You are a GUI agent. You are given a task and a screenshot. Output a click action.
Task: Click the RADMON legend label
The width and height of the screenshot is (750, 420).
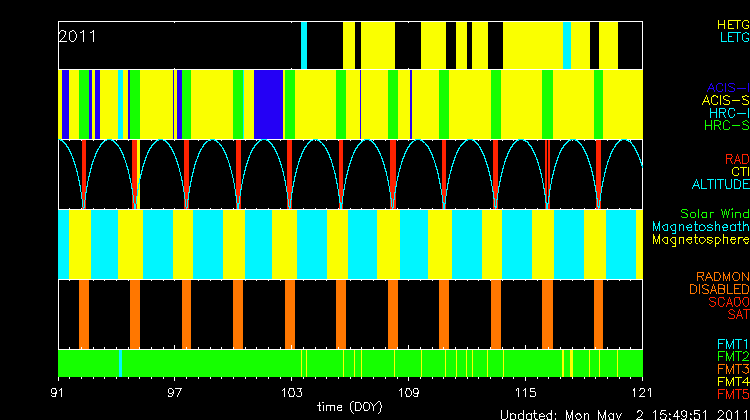click(x=723, y=276)
